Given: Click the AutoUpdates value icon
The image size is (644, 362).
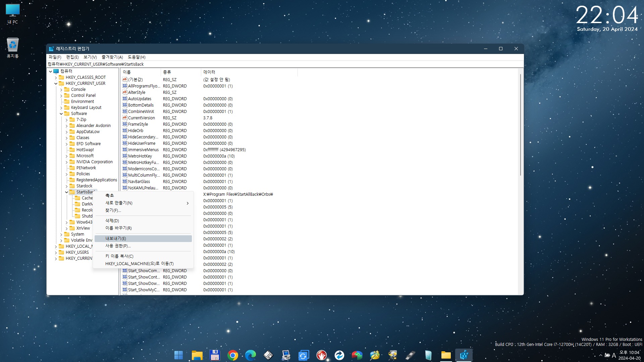Looking at the screenshot, I should click(x=125, y=99).
